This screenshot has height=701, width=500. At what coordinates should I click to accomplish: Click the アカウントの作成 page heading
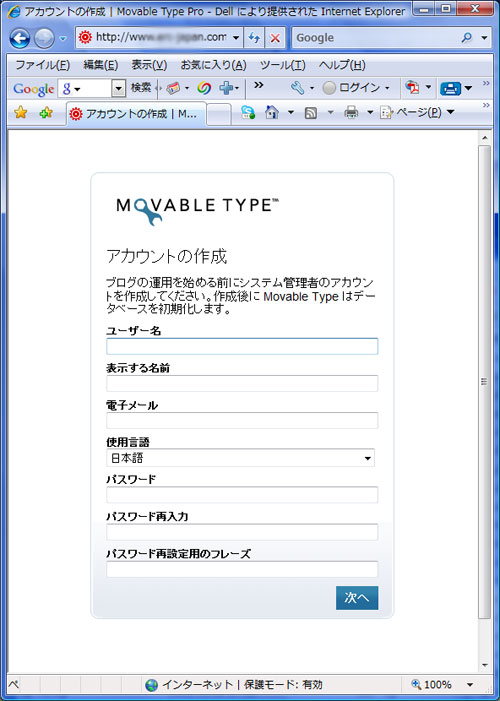coord(166,257)
